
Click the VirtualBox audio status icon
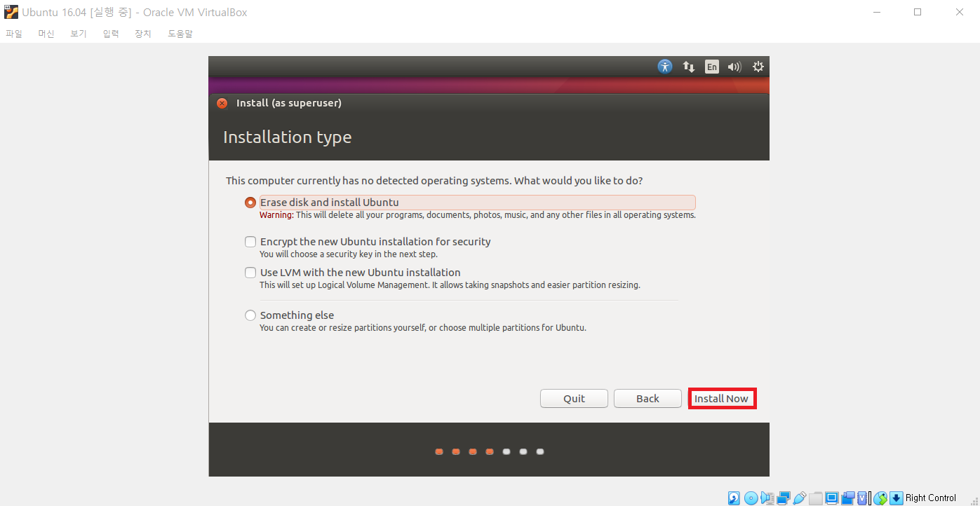[x=767, y=498]
